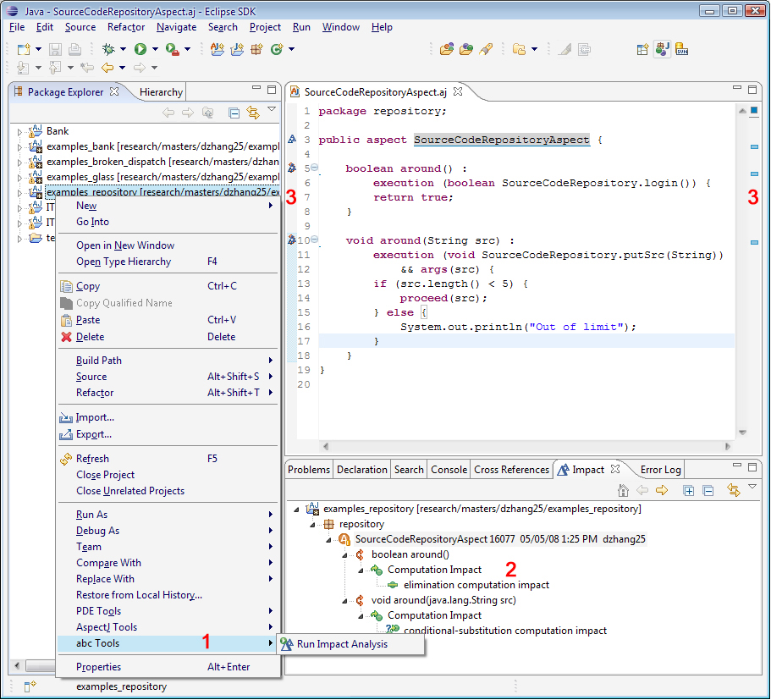The width and height of the screenshot is (771, 700).
Task: Expand the examples_glass project node
Action: tap(19, 178)
